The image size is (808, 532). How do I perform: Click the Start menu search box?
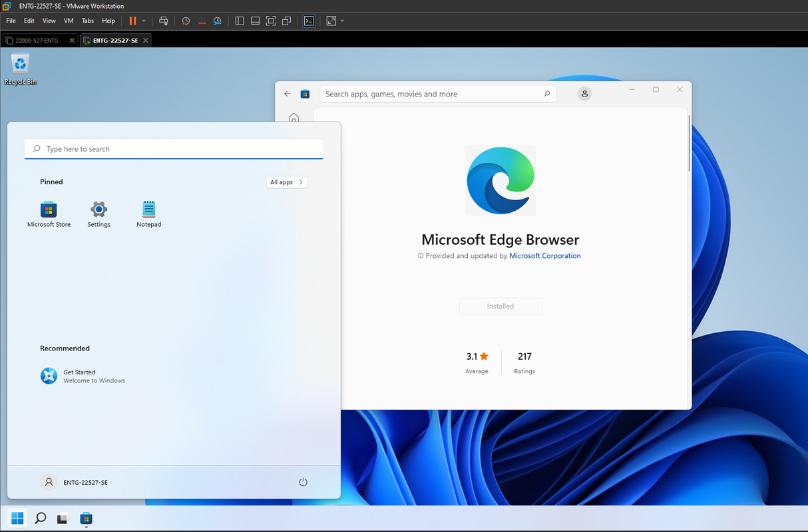click(x=174, y=149)
